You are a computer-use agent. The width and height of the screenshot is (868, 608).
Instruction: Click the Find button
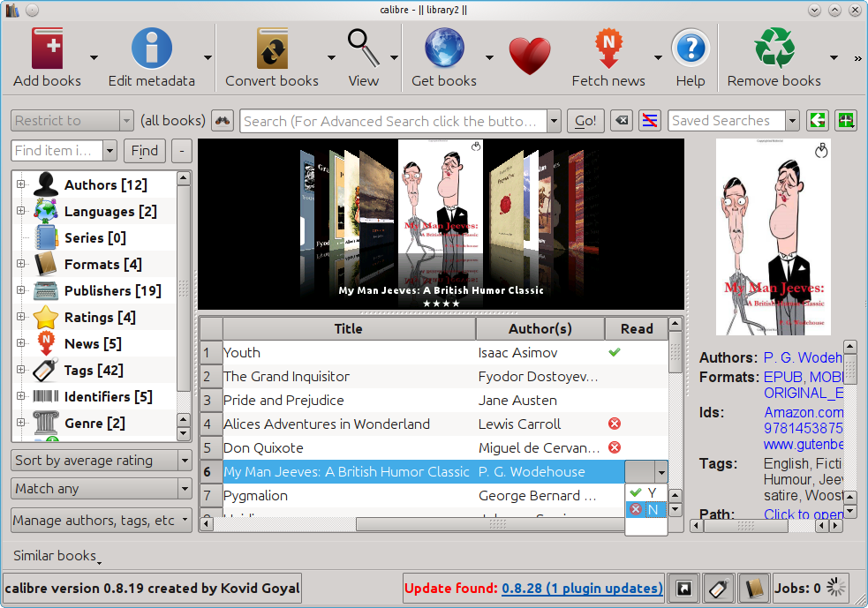[x=145, y=151]
